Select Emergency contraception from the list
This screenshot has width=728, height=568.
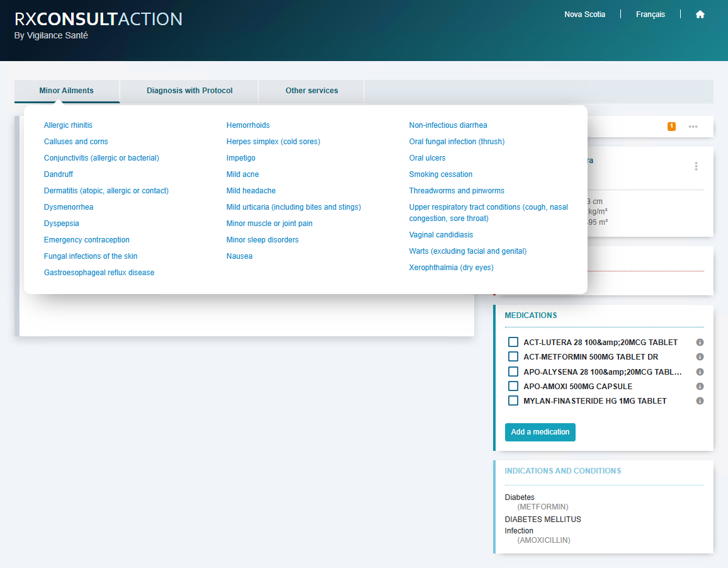click(x=86, y=239)
